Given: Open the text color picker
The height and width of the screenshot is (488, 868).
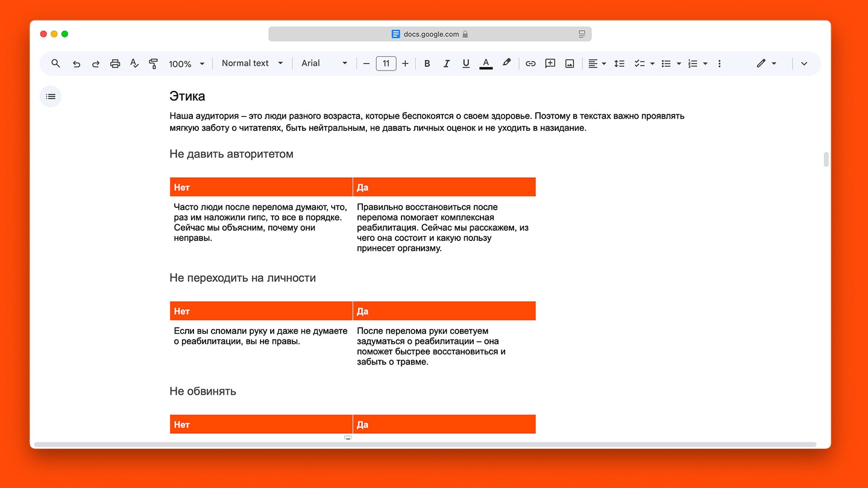Looking at the screenshot, I should [486, 63].
